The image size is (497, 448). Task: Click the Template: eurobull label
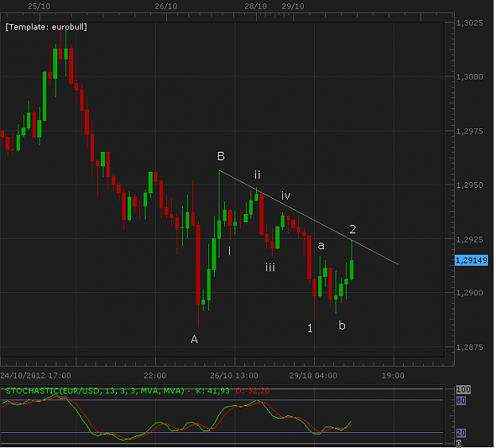click(x=46, y=27)
